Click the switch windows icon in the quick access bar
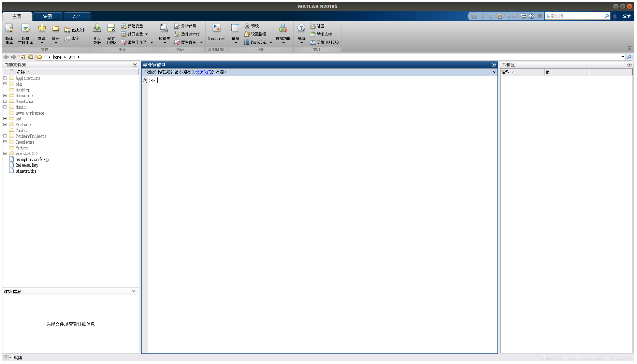637x364 pixels. (x=523, y=16)
